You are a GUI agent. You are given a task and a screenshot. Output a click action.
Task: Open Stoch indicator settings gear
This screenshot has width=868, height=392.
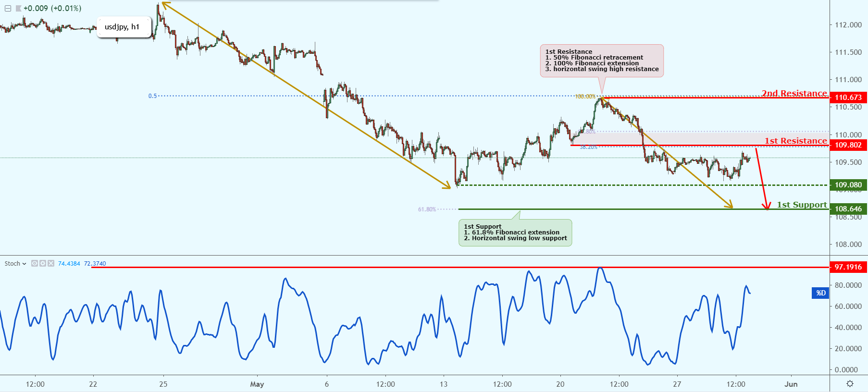click(x=43, y=263)
